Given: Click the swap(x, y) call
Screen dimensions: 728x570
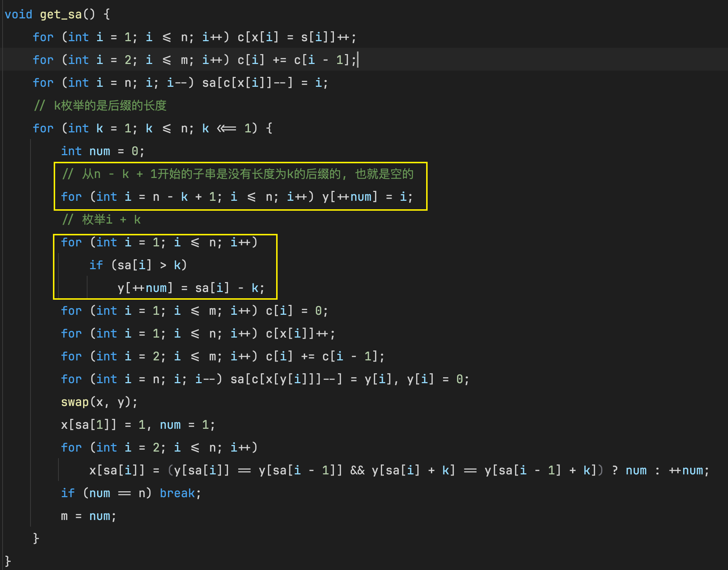Looking at the screenshot, I should tap(99, 402).
